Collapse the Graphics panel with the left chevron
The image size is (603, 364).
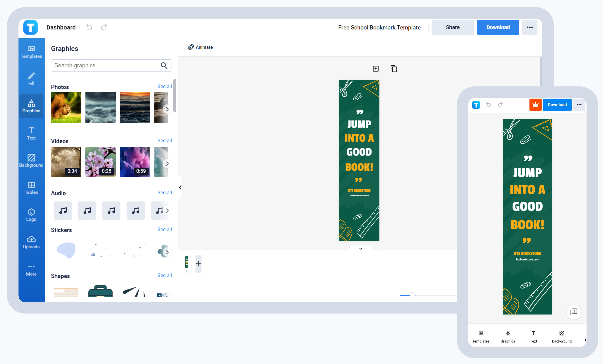click(x=180, y=187)
